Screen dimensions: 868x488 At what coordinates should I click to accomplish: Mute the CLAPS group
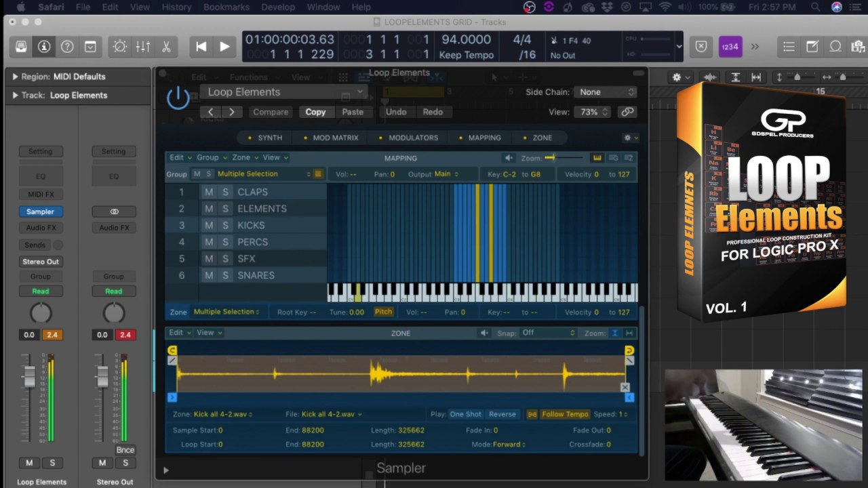pos(209,192)
